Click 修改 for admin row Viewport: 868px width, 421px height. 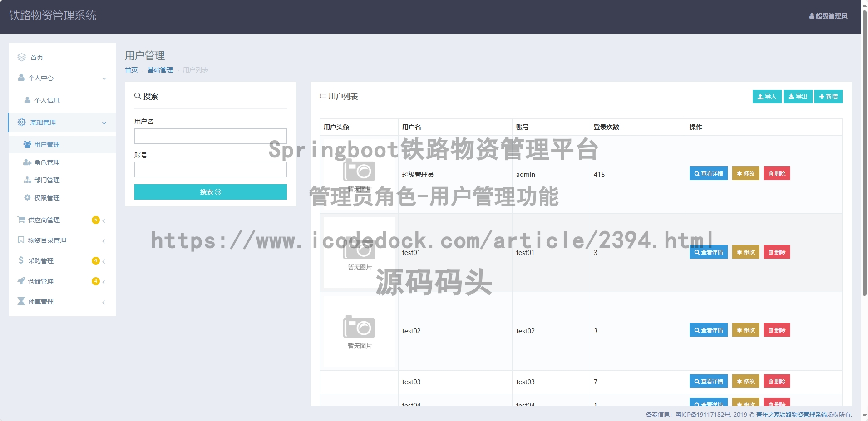(746, 174)
